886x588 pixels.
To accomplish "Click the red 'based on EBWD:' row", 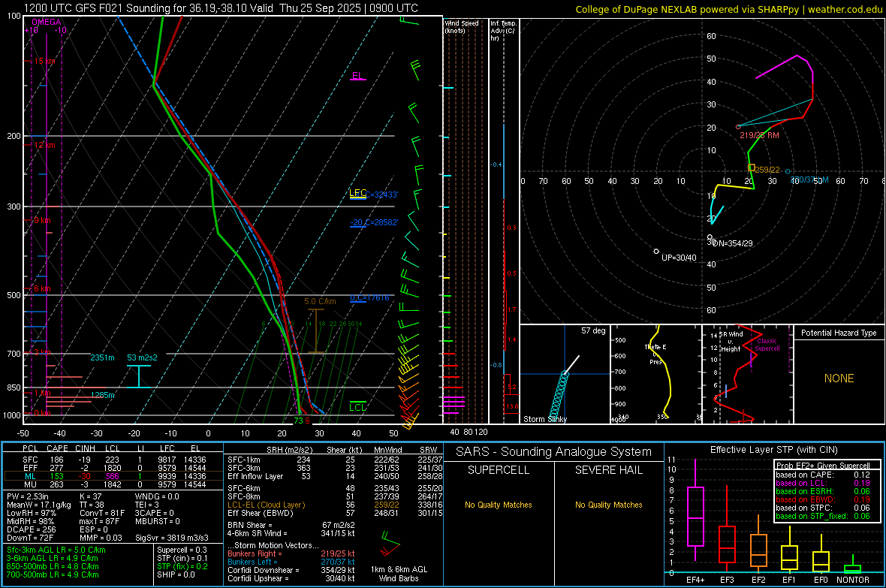I will pyautogui.click(x=823, y=499).
